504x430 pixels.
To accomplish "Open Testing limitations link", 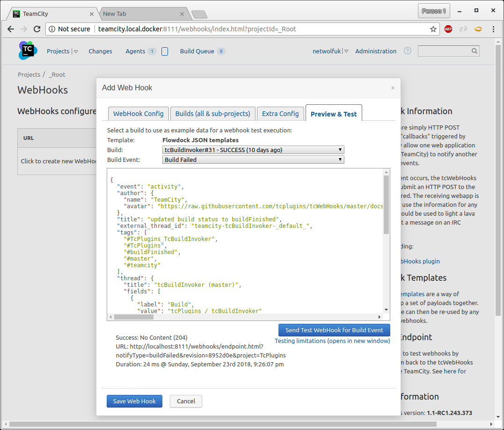I will coord(332,341).
